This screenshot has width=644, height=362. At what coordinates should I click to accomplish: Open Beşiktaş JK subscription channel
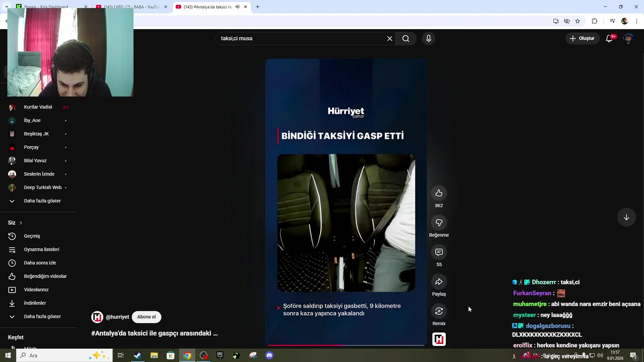[x=39, y=134]
